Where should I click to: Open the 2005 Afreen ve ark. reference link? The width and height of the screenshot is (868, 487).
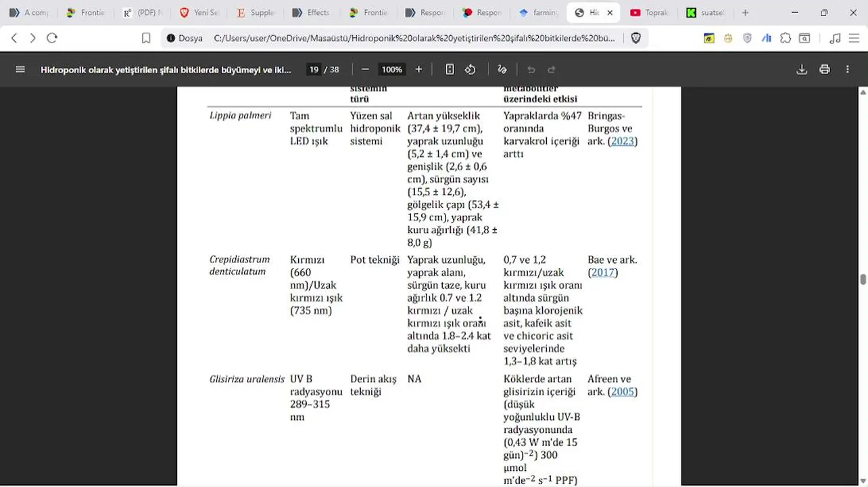(623, 392)
